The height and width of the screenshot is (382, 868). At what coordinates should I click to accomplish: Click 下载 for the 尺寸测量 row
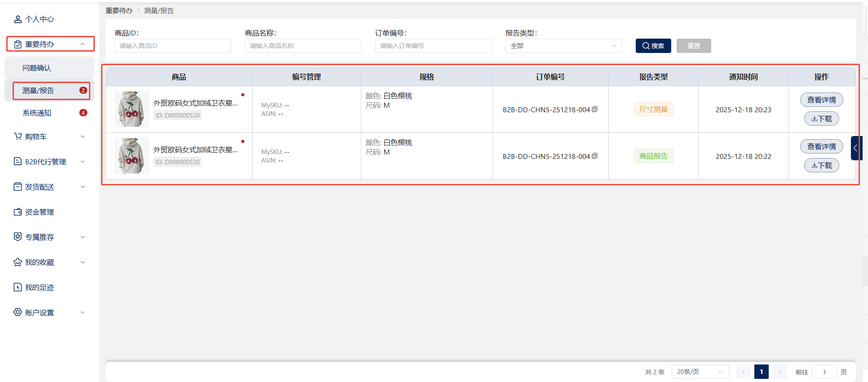click(x=821, y=119)
